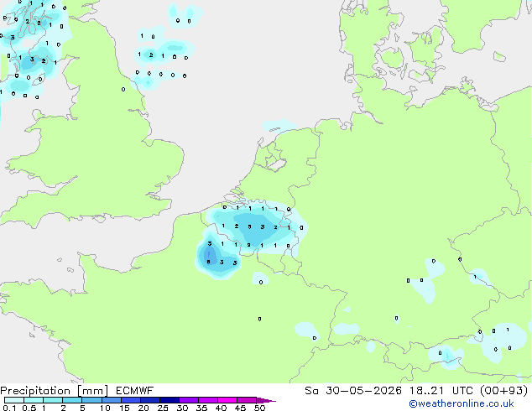Click the 30–35 mm purple legend swatch
532x411 pixels.
tap(189, 400)
